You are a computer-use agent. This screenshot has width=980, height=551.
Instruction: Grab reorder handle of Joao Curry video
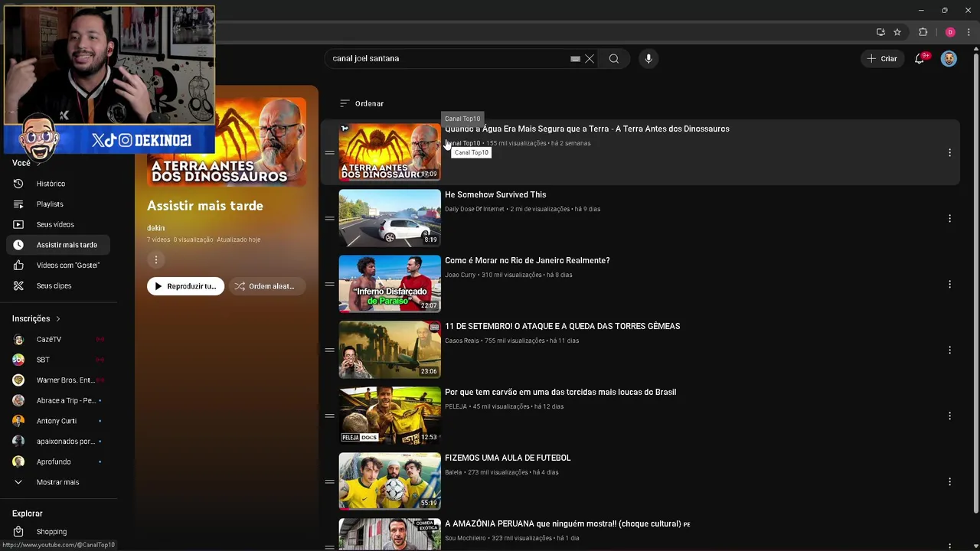point(329,285)
